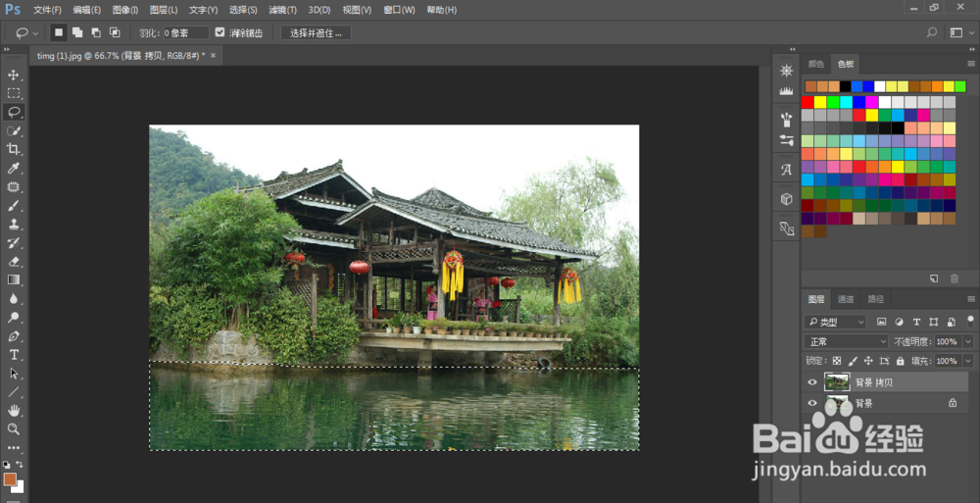The height and width of the screenshot is (503, 980).
Task: Select the Line shape tool
Action: click(x=13, y=392)
